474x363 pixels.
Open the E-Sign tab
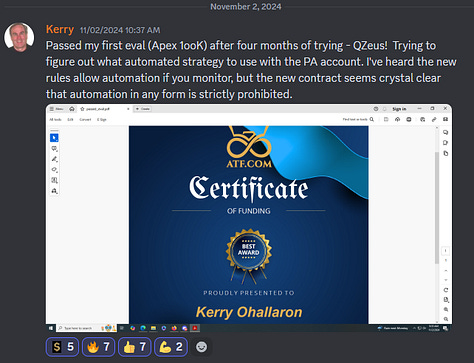(102, 119)
